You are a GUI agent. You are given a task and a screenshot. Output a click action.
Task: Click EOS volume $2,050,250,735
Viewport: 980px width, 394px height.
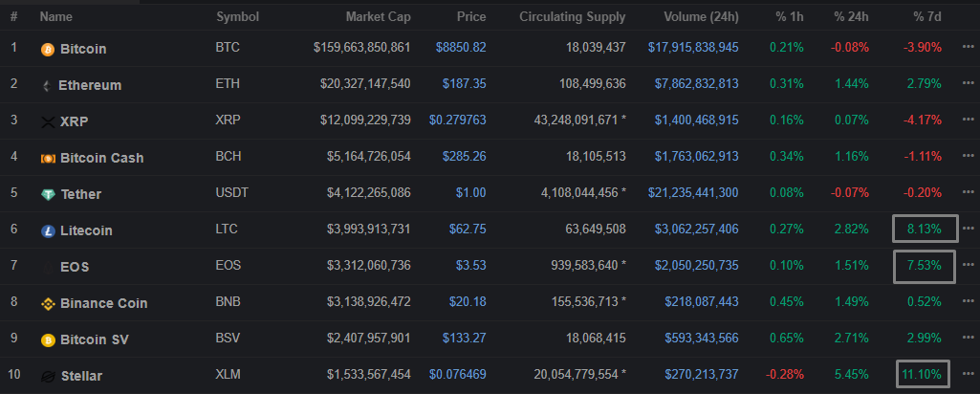pos(696,265)
